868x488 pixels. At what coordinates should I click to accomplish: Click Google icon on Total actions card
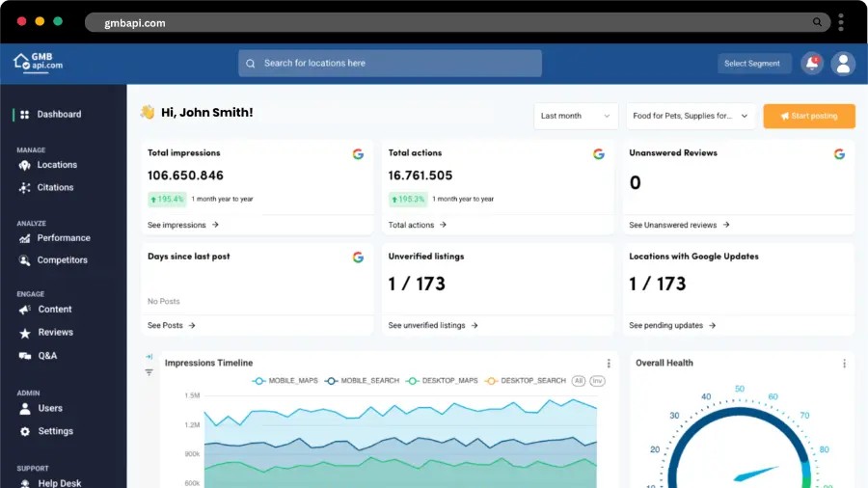599,154
